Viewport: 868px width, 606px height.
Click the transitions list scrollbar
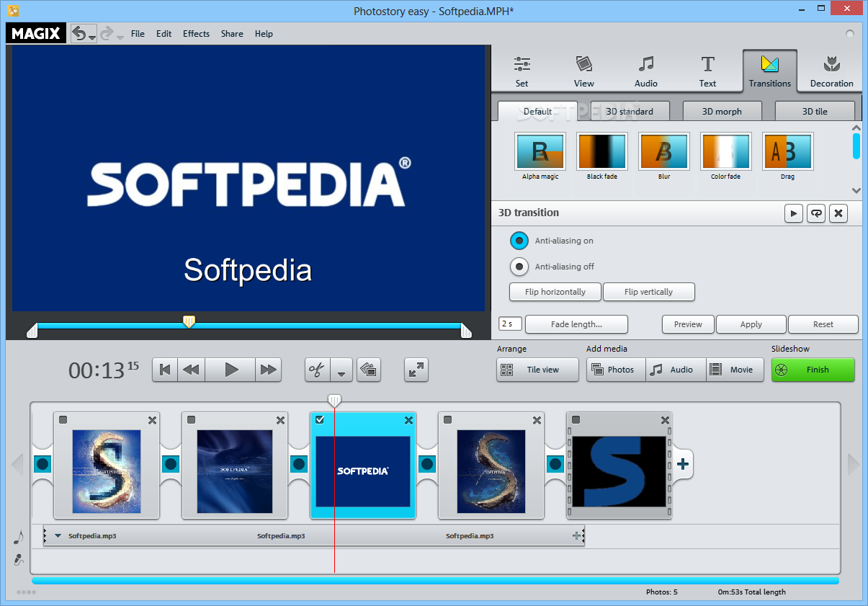(856, 146)
